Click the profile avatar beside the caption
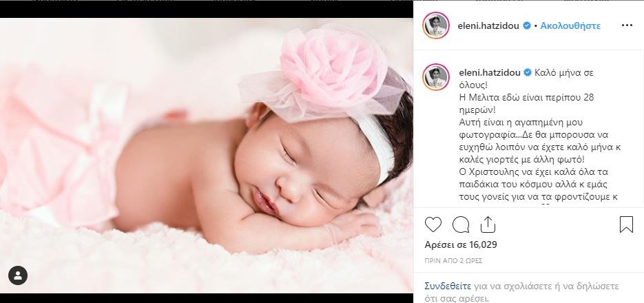The height and width of the screenshot is (303, 644). coord(436,76)
